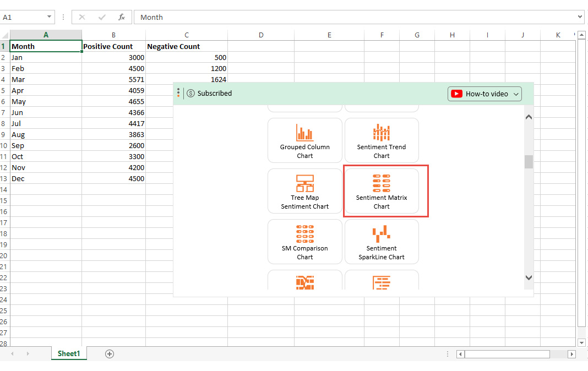The image size is (588, 371).
Task: Select column D header
Action: (261, 35)
